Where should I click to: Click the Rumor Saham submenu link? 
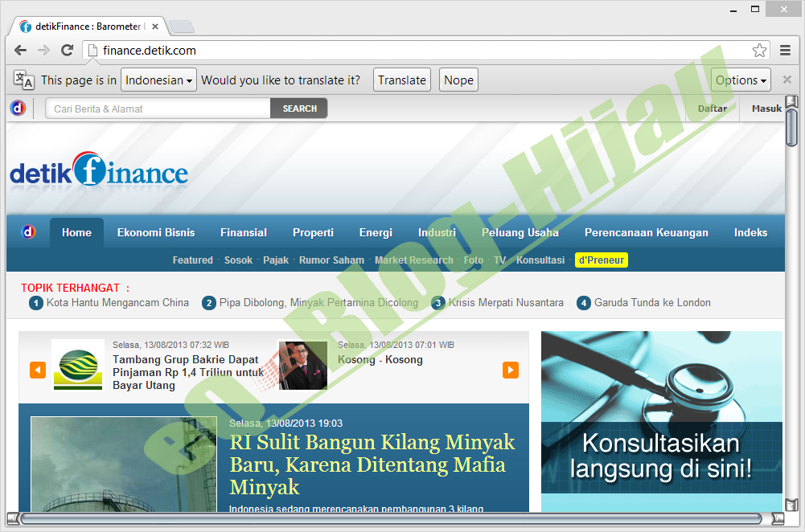pos(331,260)
